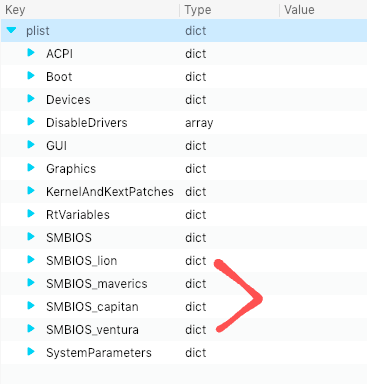Expand the SMBIOS_maverics row triangle
This screenshot has height=384, width=367.
(x=31, y=283)
